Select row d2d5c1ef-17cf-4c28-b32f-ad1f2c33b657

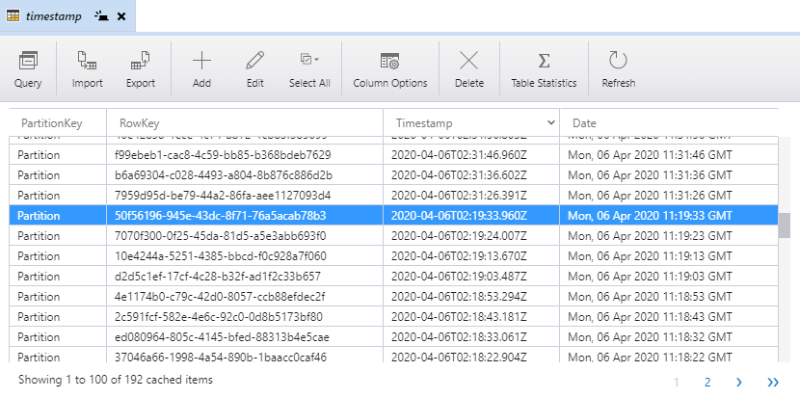394,276
